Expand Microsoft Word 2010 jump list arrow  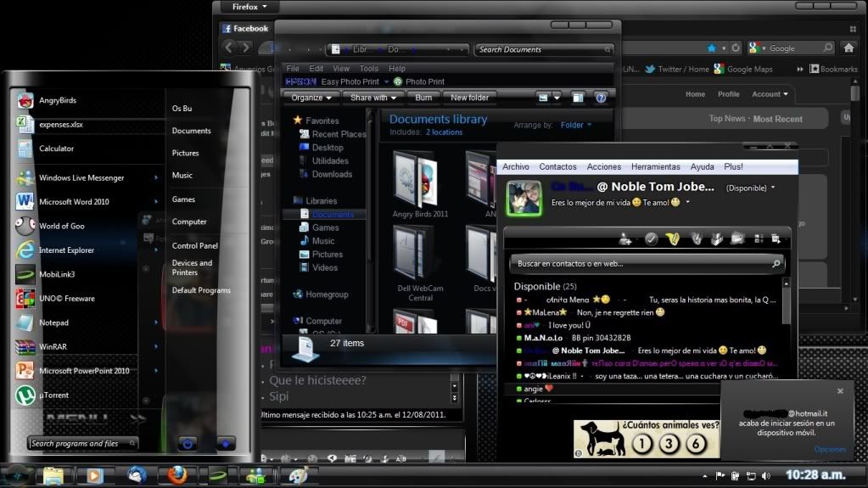coord(155,202)
